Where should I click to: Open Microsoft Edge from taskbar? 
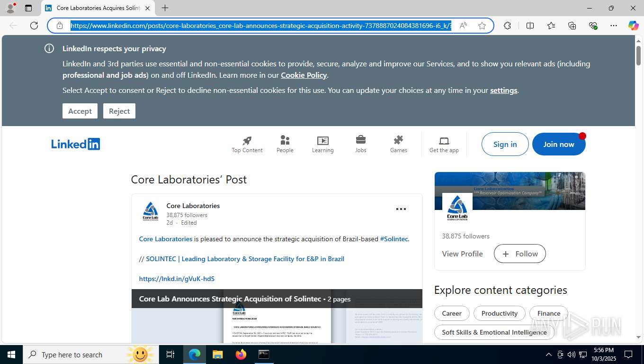pyautogui.click(x=195, y=355)
